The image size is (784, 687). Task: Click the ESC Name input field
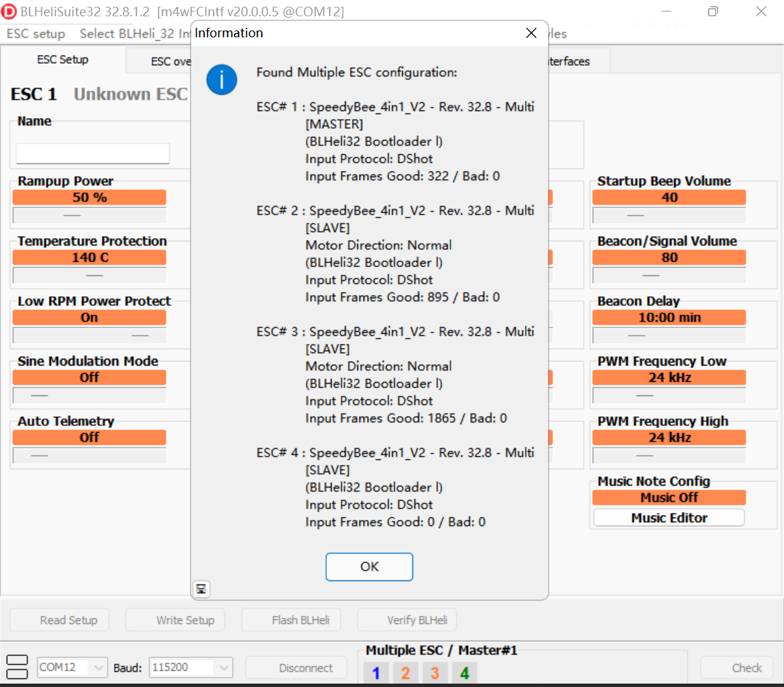[x=92, y=153]
